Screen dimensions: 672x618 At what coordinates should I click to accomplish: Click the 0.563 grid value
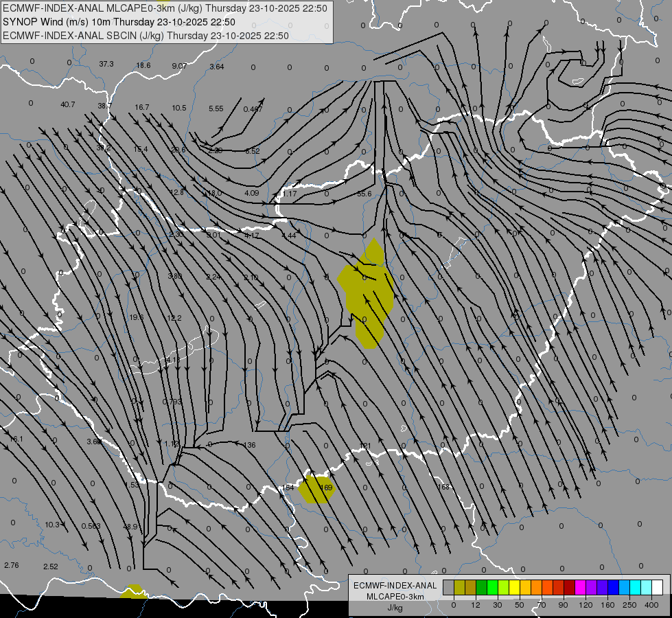(x=91, y=526)
